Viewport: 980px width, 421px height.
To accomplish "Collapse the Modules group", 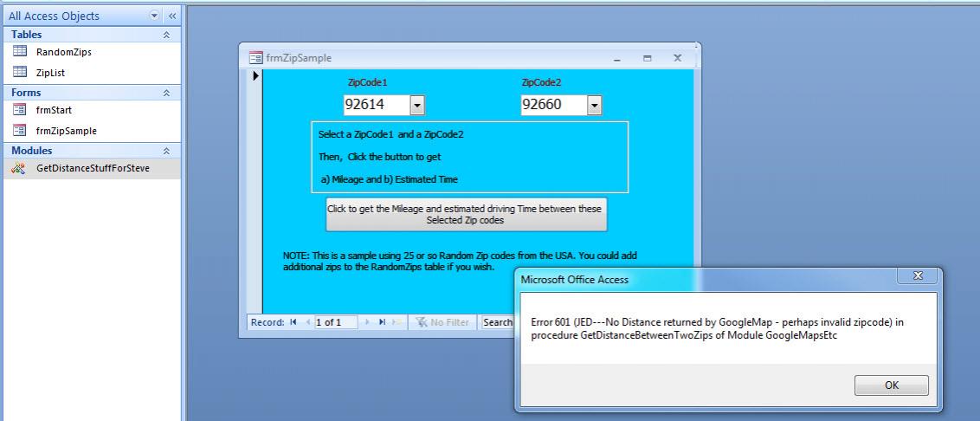I will (166, 151).
